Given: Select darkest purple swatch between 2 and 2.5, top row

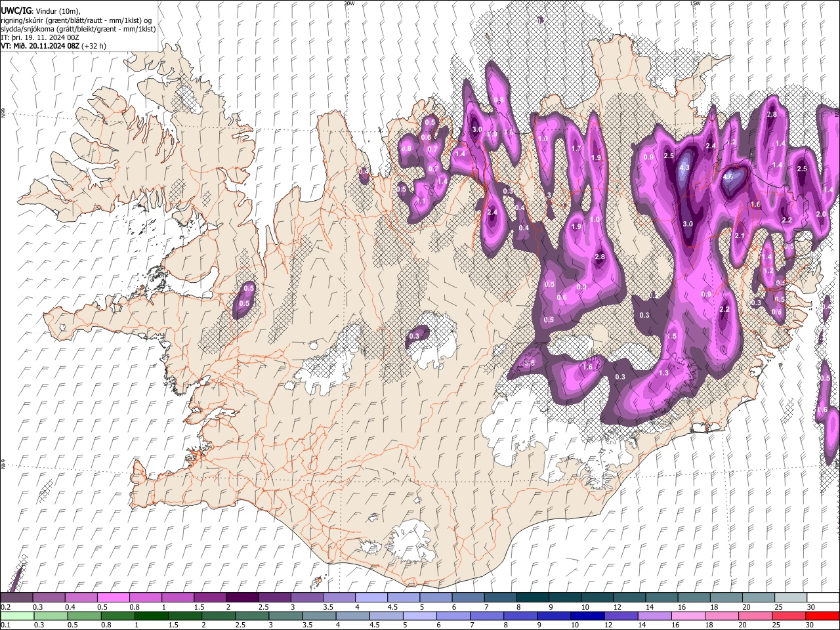Looking at the screenshot, I should click(x=241, y=597).
